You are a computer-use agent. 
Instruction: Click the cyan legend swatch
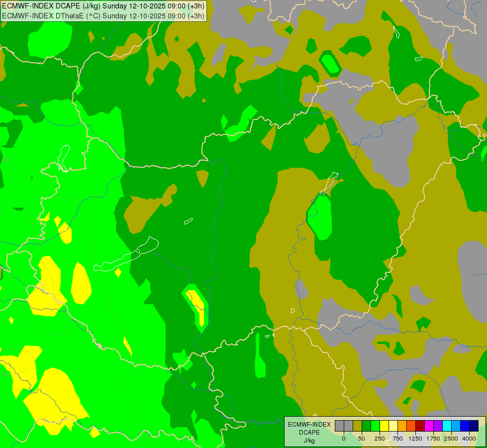[x=447, y=426]
